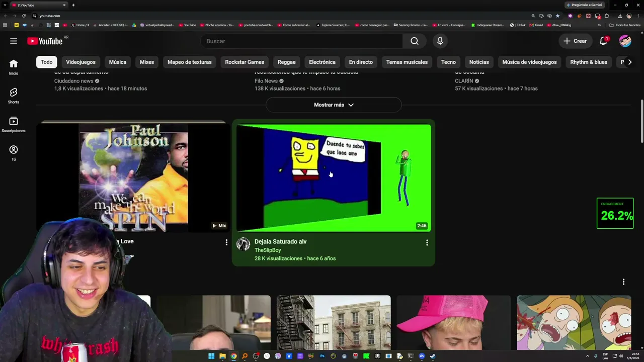Image resolution: width=644 pixels, height=362 pixels.
Task: Open the Chrome extensions puzzle icon
Action: 607,16
